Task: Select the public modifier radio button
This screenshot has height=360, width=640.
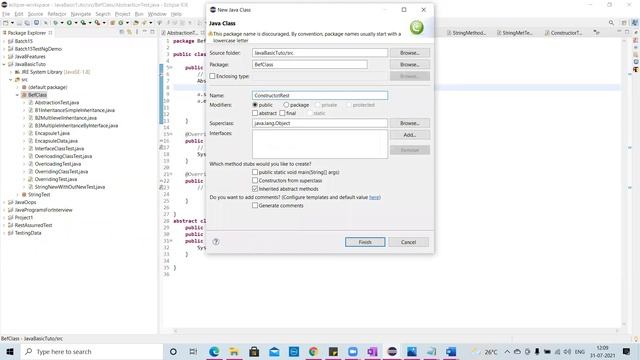Action: 255,105
